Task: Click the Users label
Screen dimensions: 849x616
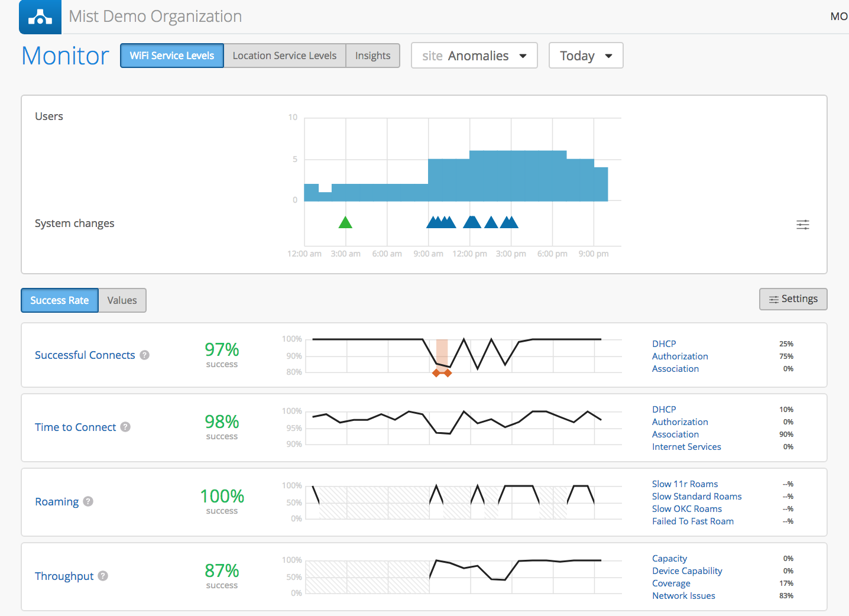Action: 49,116
